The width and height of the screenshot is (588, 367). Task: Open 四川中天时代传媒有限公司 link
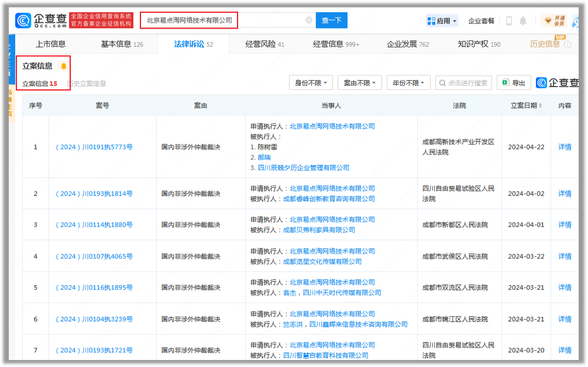pyautogui.click(x=342, y=293)
